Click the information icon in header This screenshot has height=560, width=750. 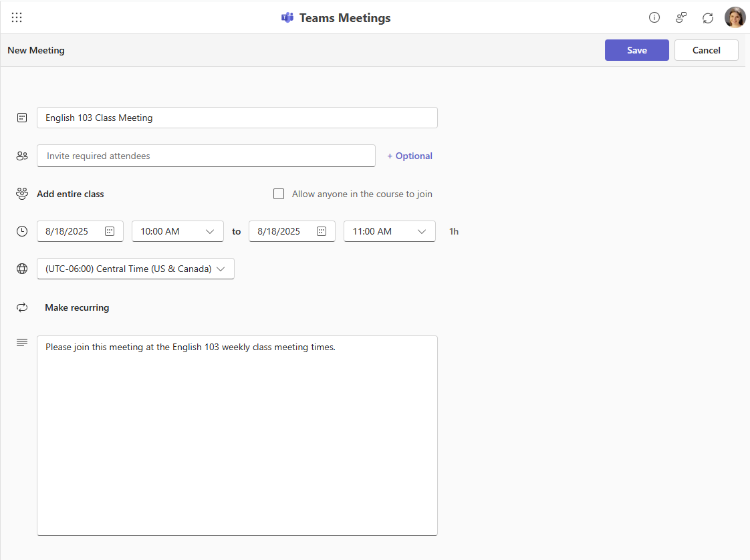click(654, 17)
